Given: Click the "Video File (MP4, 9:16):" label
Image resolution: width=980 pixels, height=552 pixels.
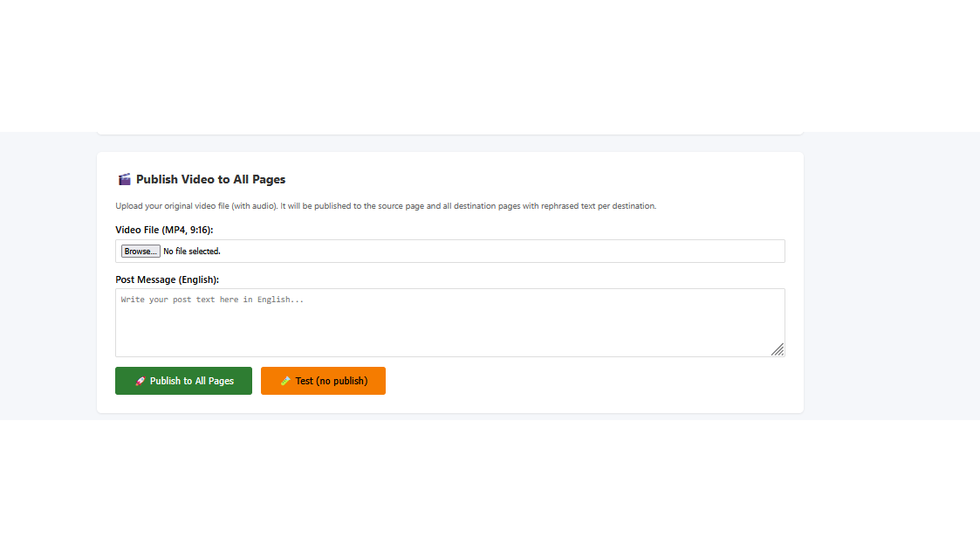Looking at the screenshot, I should pyautogui.click(x=164, y=230).
